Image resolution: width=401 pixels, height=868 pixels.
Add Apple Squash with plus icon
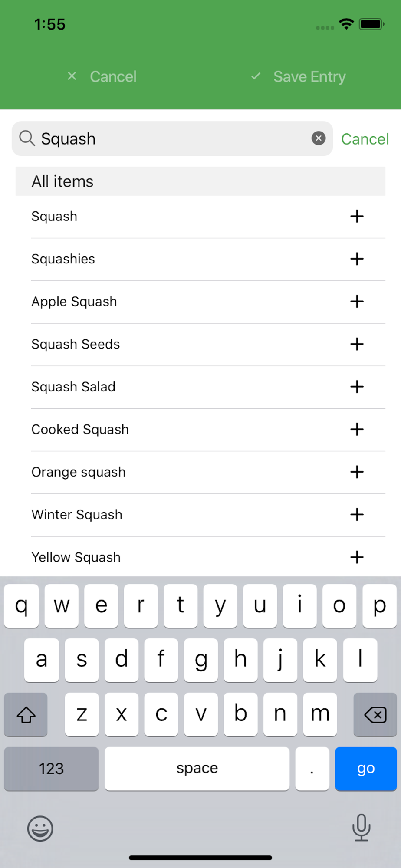[357, 301]
